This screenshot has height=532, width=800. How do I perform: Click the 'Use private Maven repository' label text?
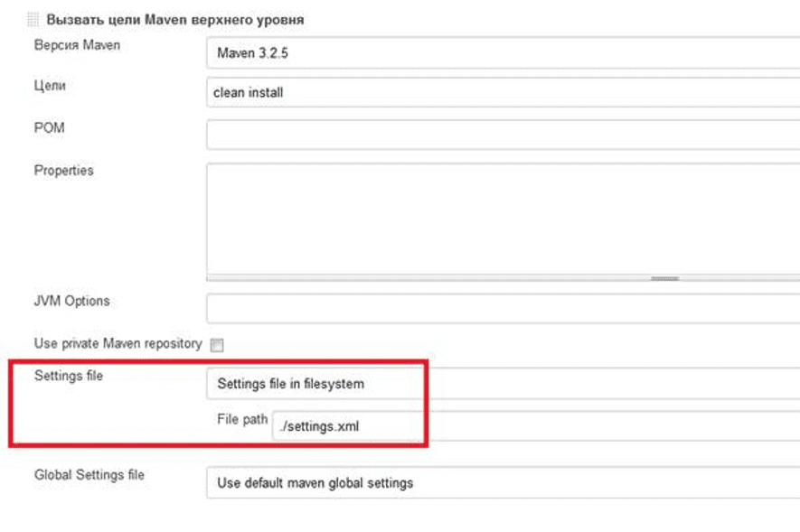pyautogui.click(x=118, y=343)
